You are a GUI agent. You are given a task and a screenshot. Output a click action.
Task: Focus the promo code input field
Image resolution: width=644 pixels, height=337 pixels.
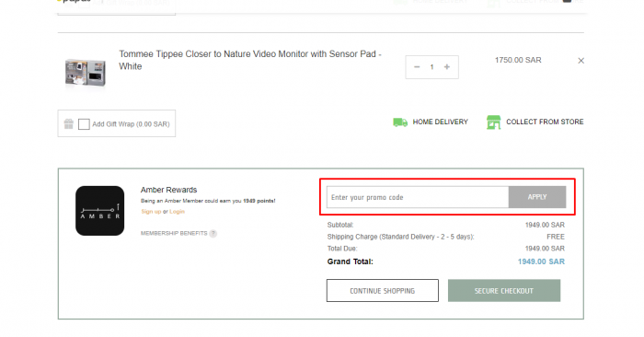(x=418, y=197)
